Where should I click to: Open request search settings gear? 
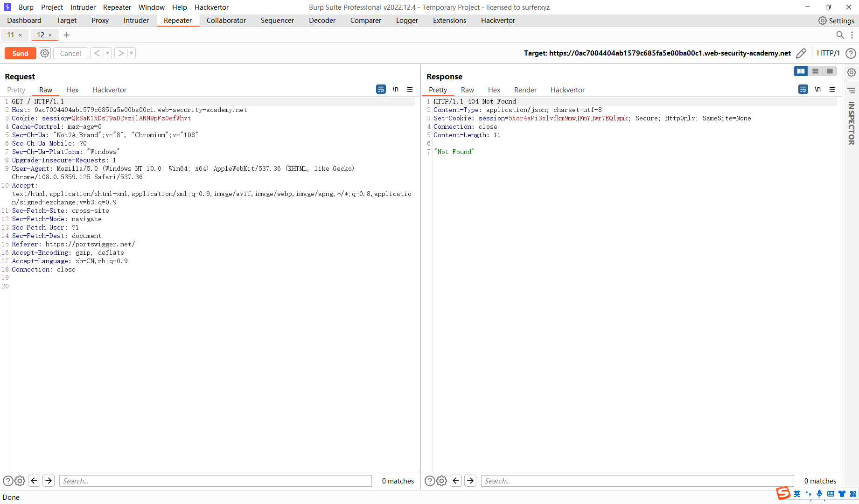(x=20, y=481)
